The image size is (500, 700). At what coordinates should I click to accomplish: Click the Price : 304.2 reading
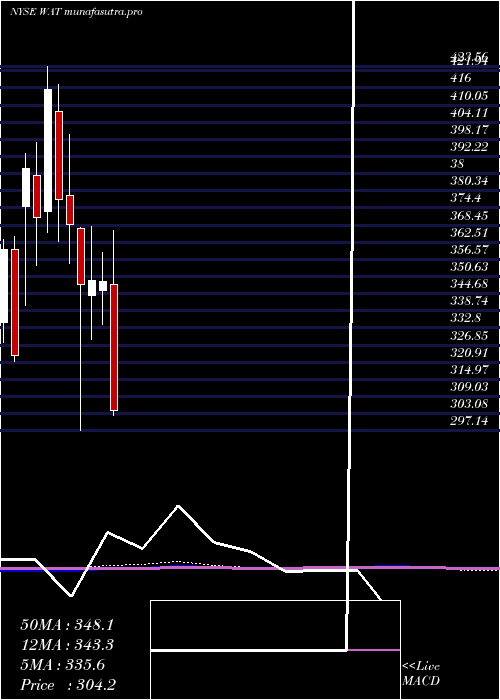click(68, 685)
